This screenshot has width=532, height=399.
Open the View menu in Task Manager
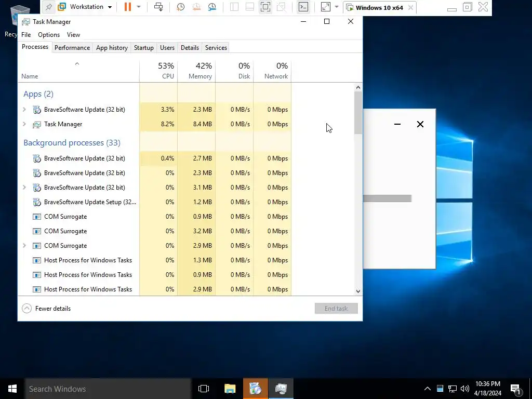[x=73, y=35]
